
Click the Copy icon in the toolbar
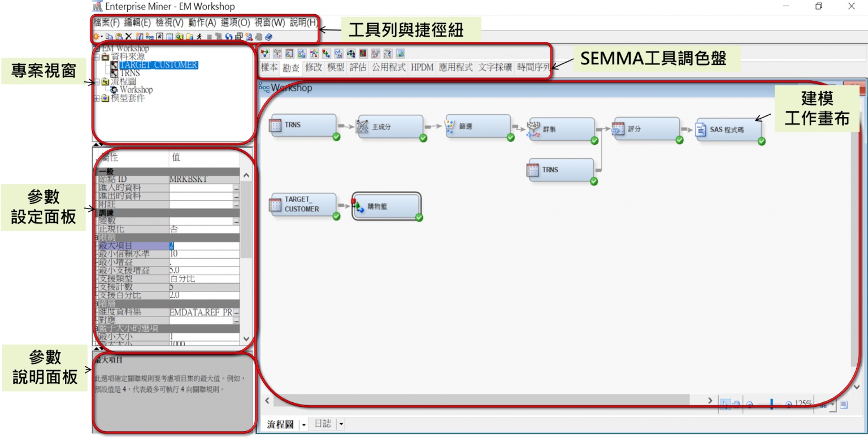(x=108, y=36)
